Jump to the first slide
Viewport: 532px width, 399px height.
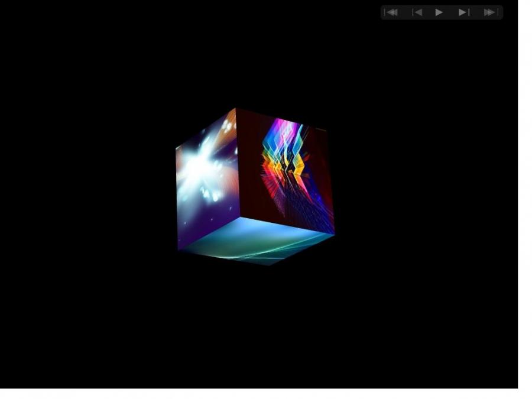click(x=391, y=12)
